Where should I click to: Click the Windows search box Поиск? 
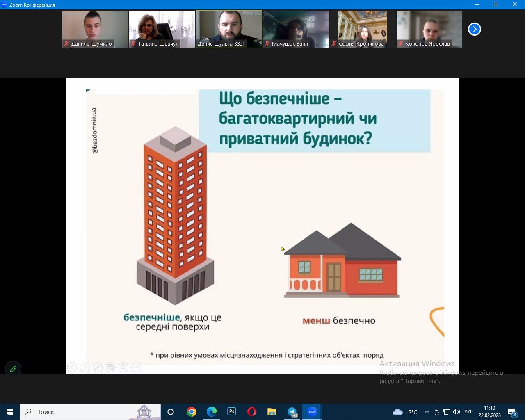[82, 412]
